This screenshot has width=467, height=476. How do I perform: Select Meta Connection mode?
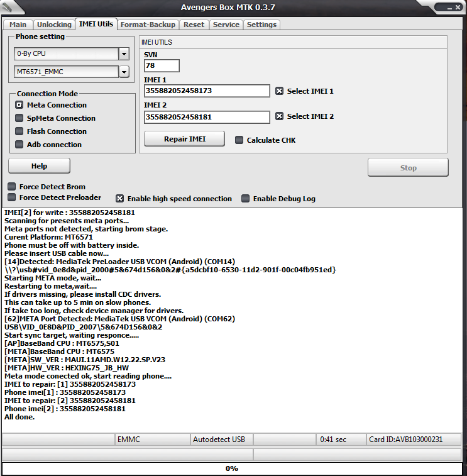click(51, 105)
